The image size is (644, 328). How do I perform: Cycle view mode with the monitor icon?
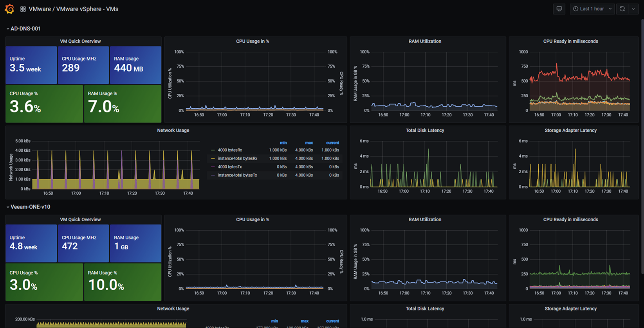point(559,9)
